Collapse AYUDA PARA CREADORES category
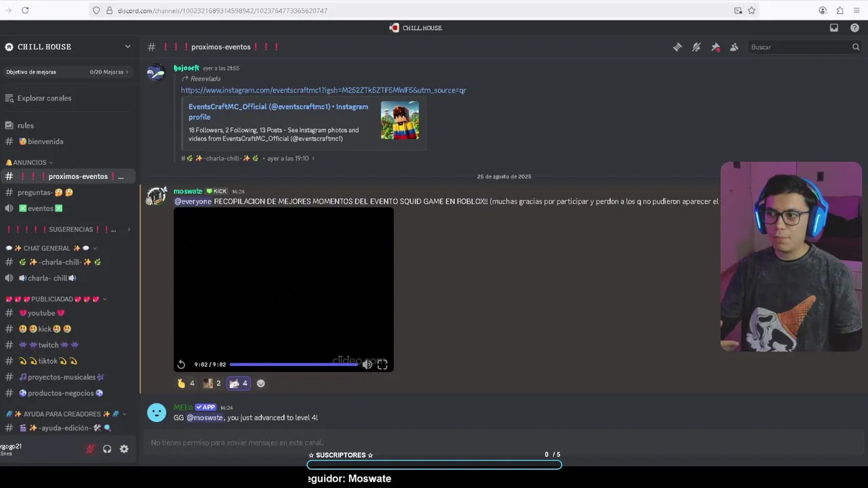 pyautogui.click(x=66, y=414)
